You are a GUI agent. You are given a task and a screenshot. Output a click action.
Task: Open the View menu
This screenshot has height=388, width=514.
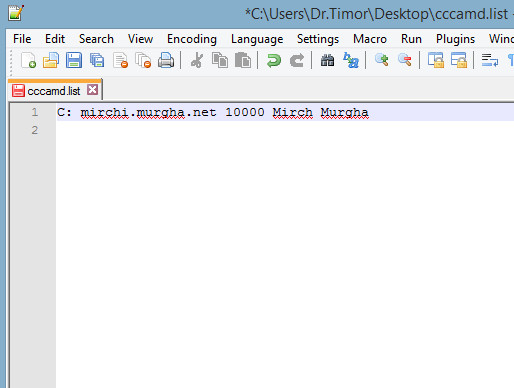coord(140,39)
